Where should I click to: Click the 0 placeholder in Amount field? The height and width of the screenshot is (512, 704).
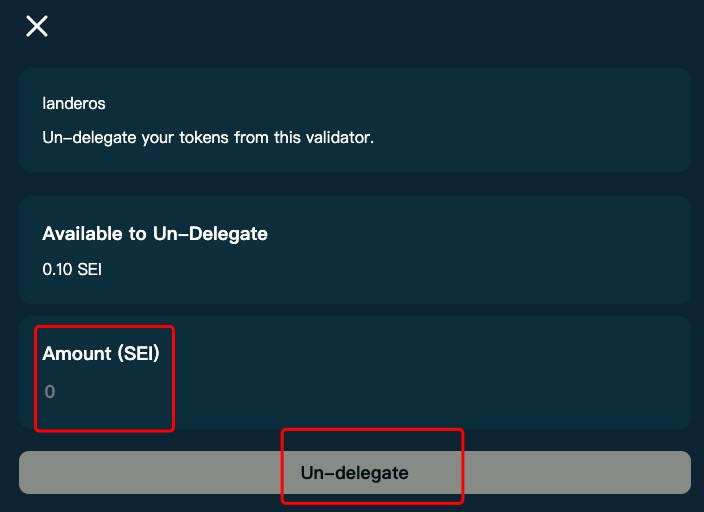[x=50, y=392]
